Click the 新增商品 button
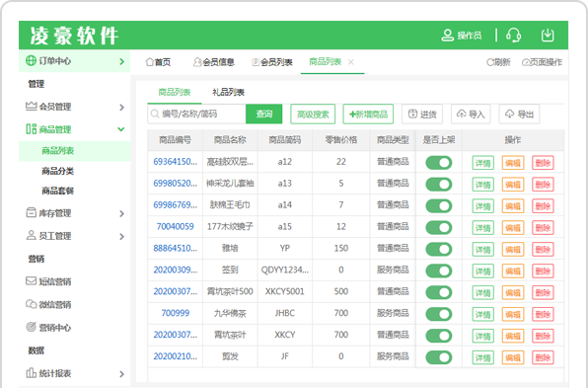Screen dimensions: 588x388 tap(368, 115)
